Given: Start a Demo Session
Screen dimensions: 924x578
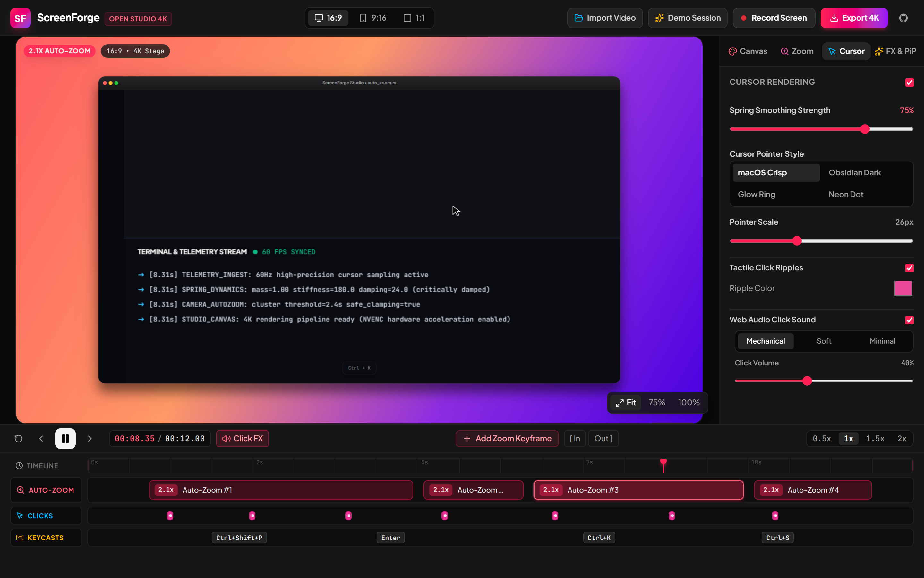Looking at the screenshot, I should tap(688, 18).
